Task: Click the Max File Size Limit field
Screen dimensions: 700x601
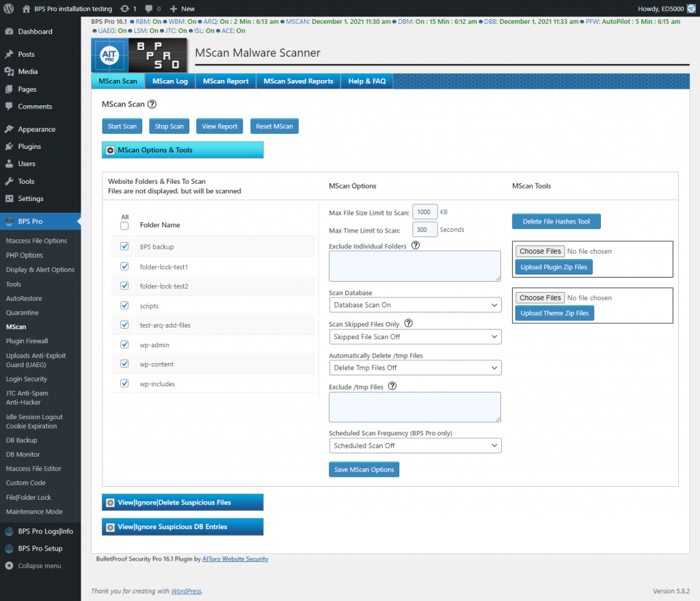Action: click(425, 212)
